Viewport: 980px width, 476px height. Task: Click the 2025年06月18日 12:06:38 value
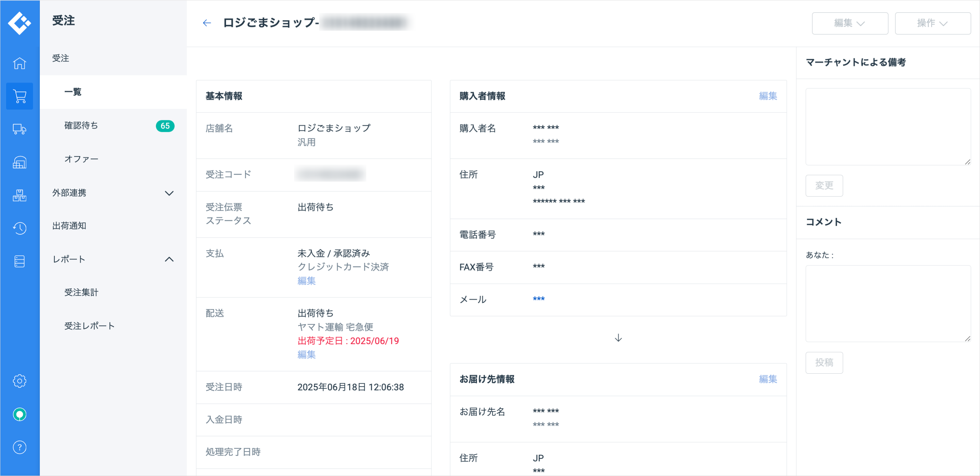coord(350,387)
